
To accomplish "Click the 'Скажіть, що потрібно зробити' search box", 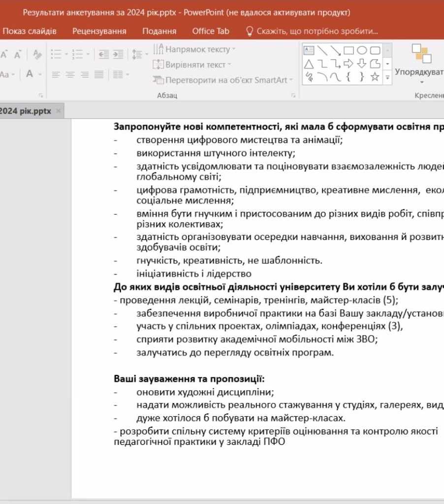I will point(317,31).
